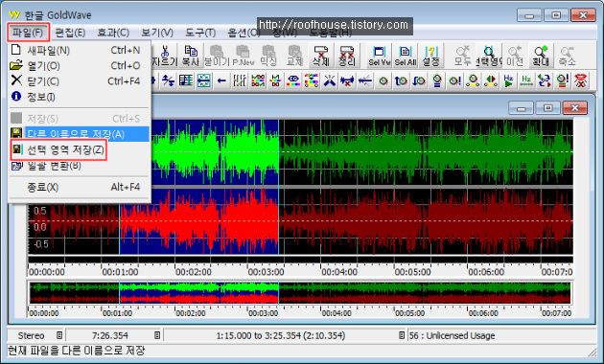
Task: Click the 1:15.000 to 3:25.354 selection status
Action: click(281, 335)
